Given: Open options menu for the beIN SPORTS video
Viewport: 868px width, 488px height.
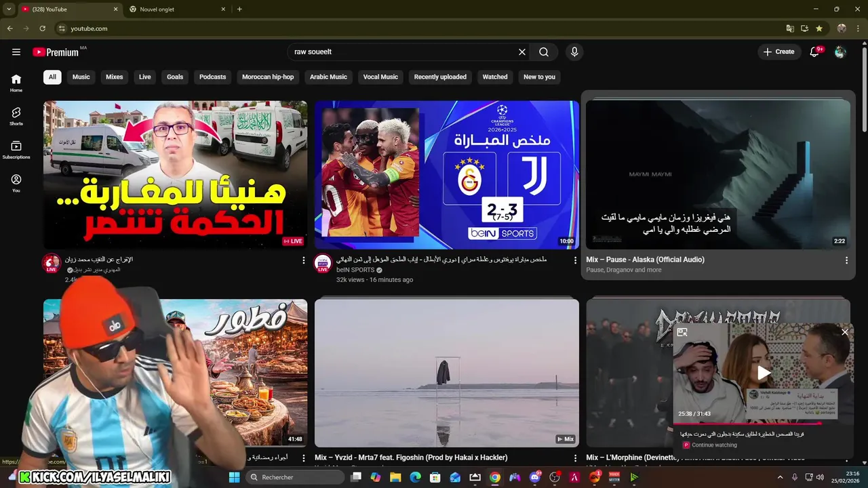Looking at the screenshot, I should point(575,260).
